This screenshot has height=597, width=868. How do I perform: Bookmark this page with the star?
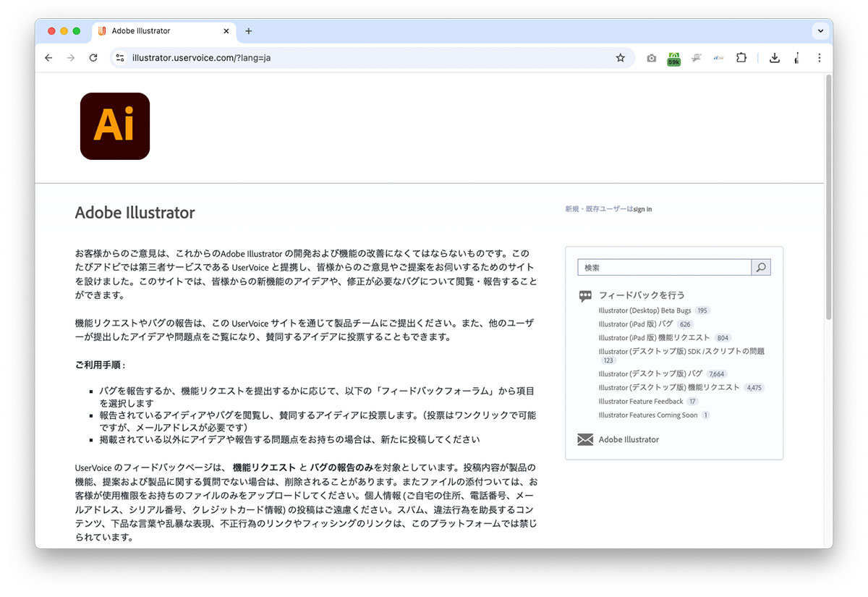pyautogui.click(x=620, y=58)
